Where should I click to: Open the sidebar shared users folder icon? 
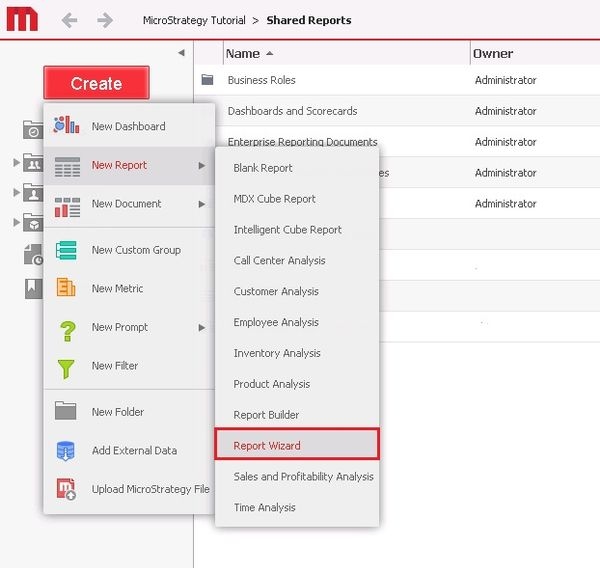[x=33, y=163]
